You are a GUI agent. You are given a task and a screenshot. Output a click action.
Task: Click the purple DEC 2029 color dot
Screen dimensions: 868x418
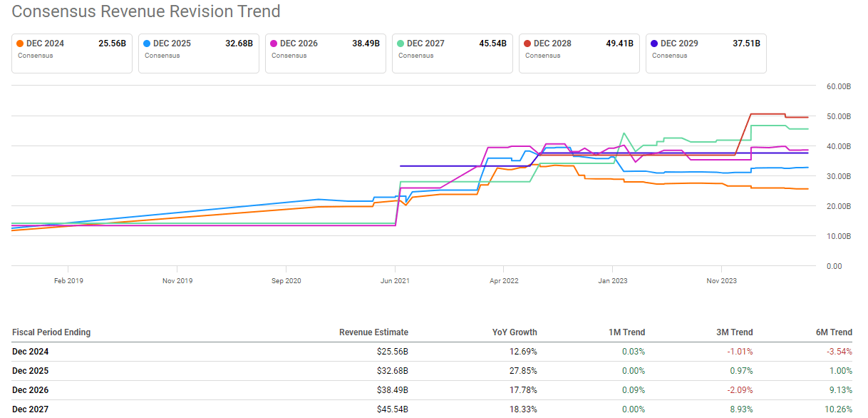[x=653, y=44]
